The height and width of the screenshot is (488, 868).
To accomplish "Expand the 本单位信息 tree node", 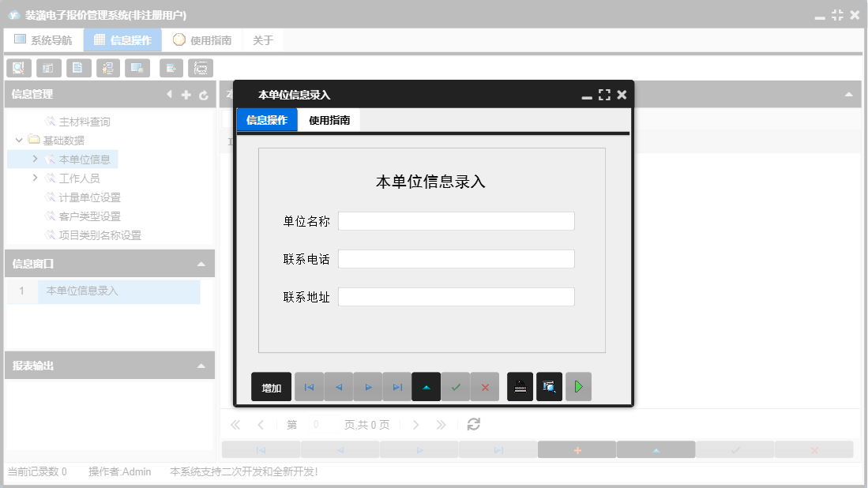I will (34, 159).
